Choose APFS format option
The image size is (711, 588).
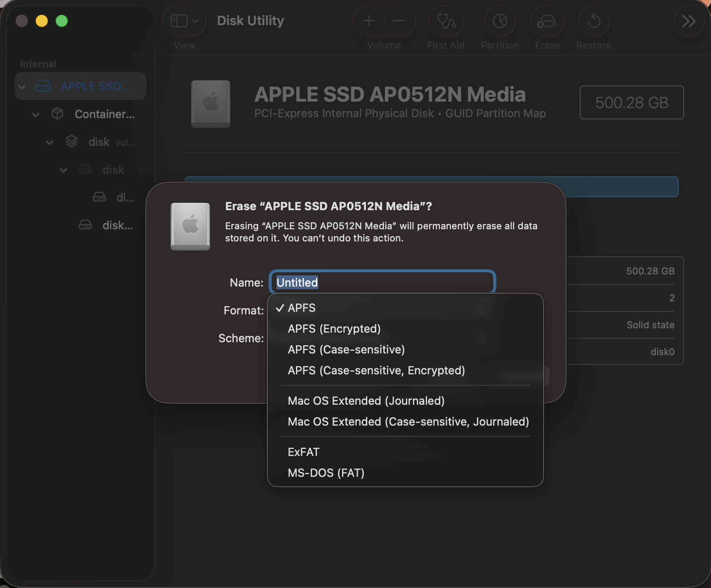tap(302, 308)
